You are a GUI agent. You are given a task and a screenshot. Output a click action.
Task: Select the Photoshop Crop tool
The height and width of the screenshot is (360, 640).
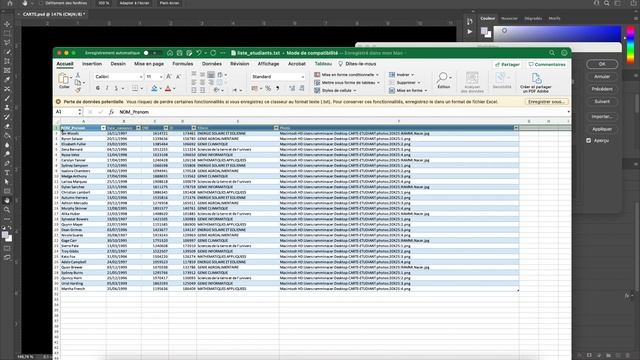(7, 61)
